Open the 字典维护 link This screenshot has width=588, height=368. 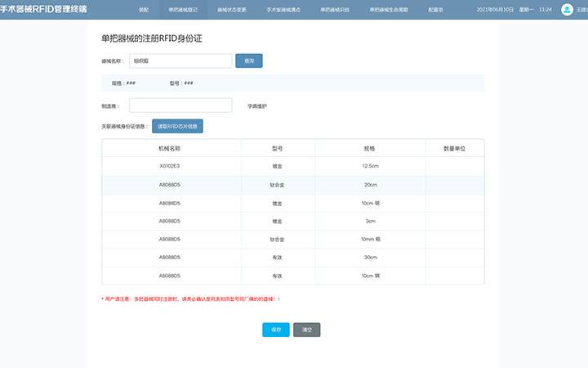click(257, 105)
